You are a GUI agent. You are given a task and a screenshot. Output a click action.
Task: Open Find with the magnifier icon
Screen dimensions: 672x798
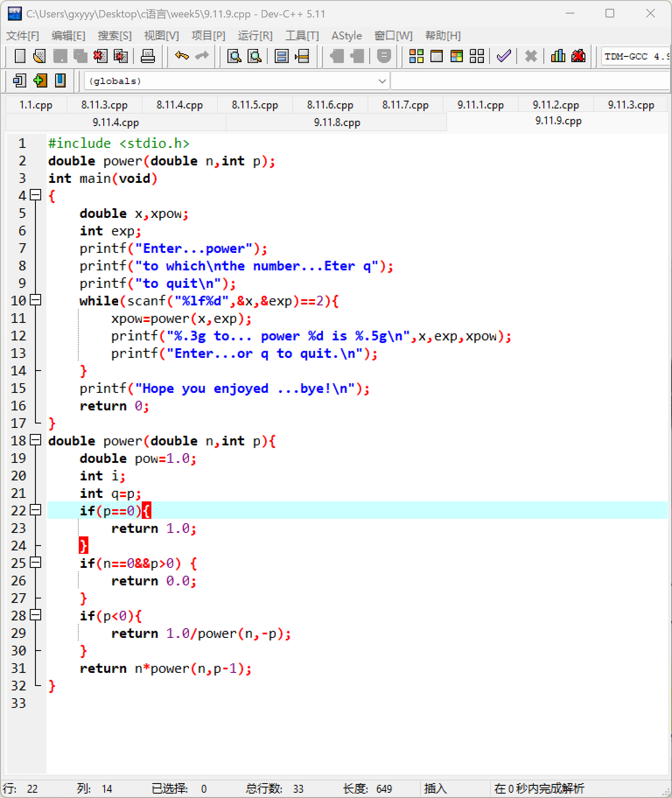(234, 56)
